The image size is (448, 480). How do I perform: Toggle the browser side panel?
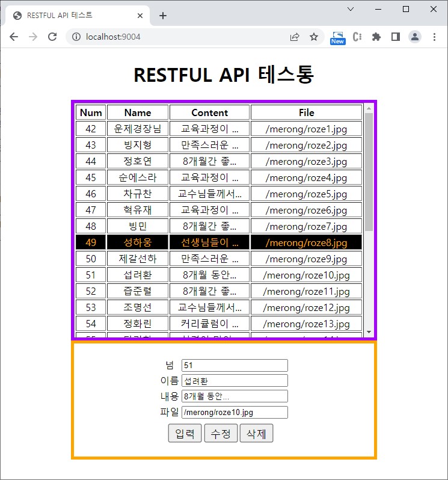pos(396,37)
